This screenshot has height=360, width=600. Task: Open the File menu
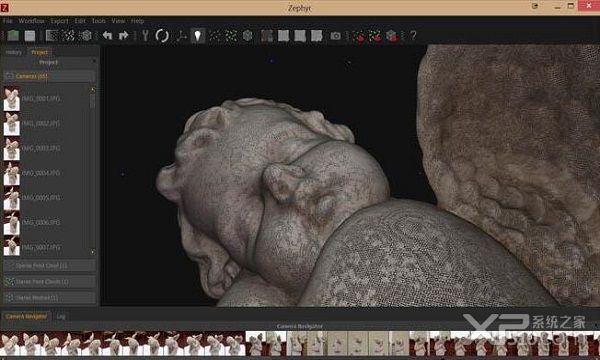click(x=7, y=21)
